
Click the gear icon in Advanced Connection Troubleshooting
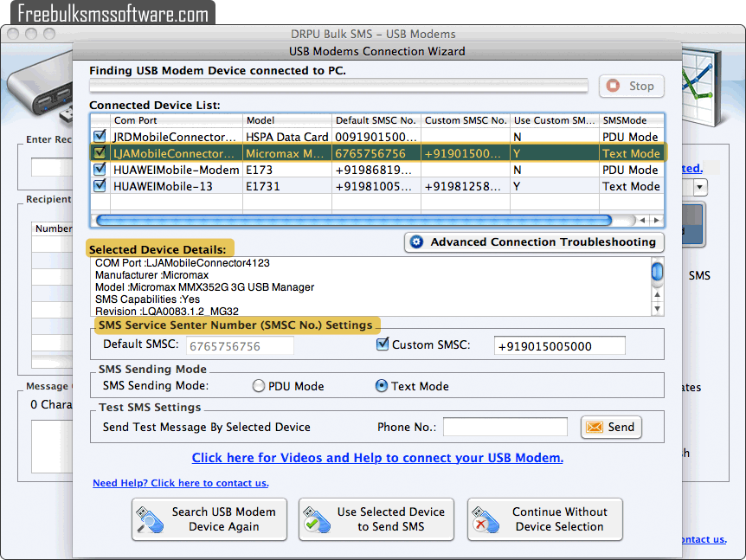click(x=417, y=241)
